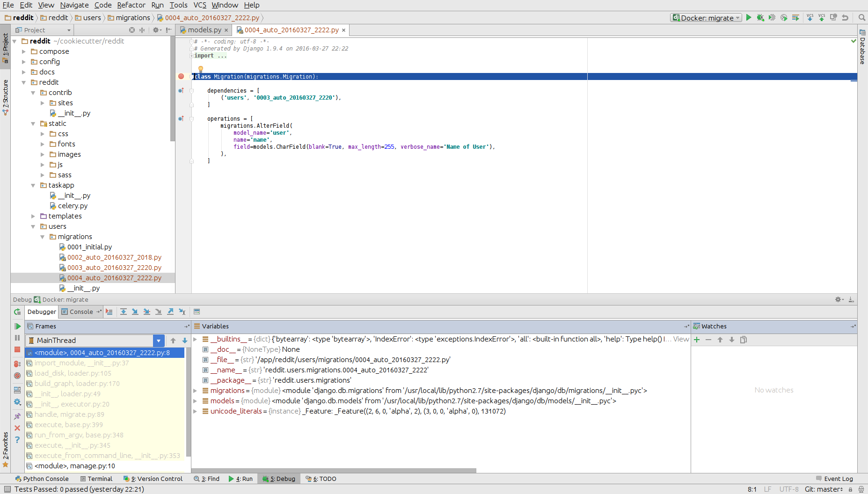Click the VCS Update Project icon

[x=810, y=18]
